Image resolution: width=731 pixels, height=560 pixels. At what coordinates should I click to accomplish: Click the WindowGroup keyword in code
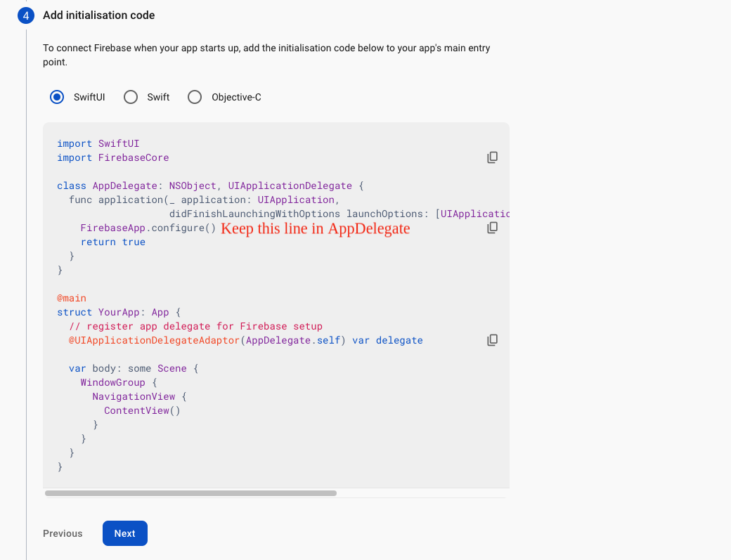112,382
